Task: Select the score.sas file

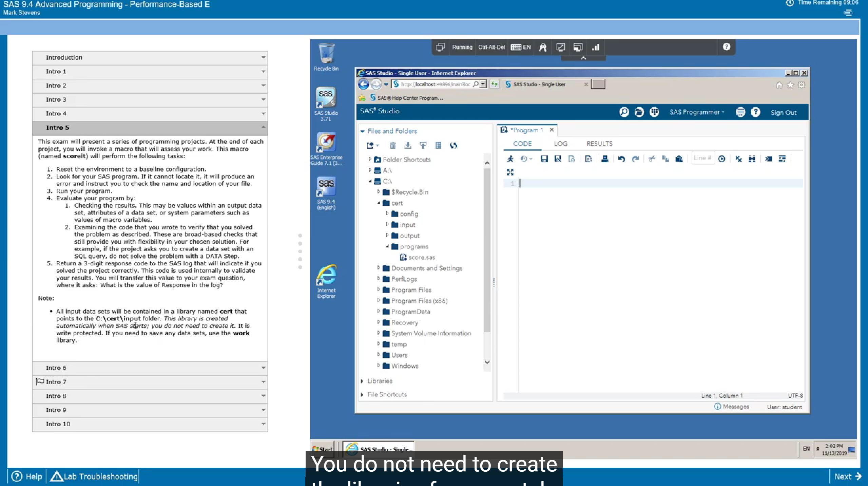Action: [x=418, y=257]
